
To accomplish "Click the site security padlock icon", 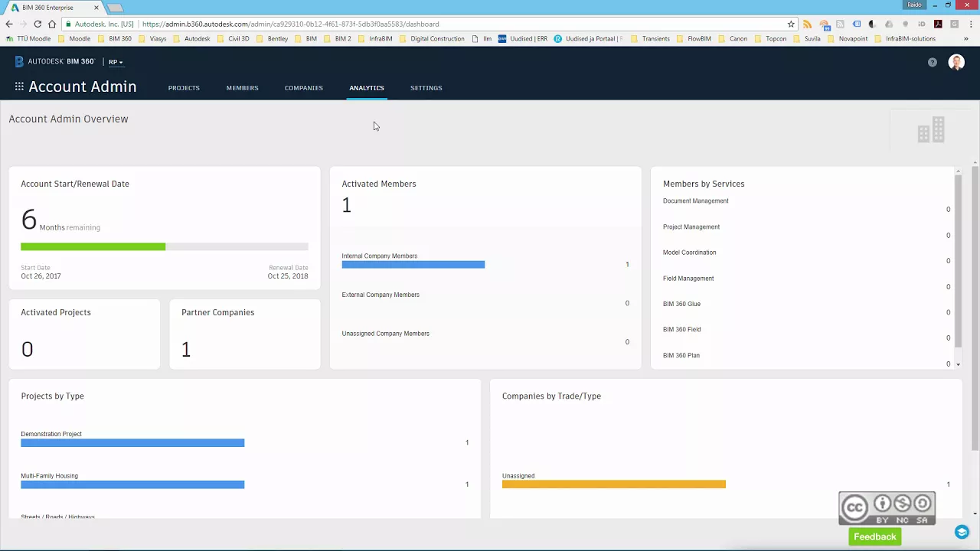I will 69,24.
